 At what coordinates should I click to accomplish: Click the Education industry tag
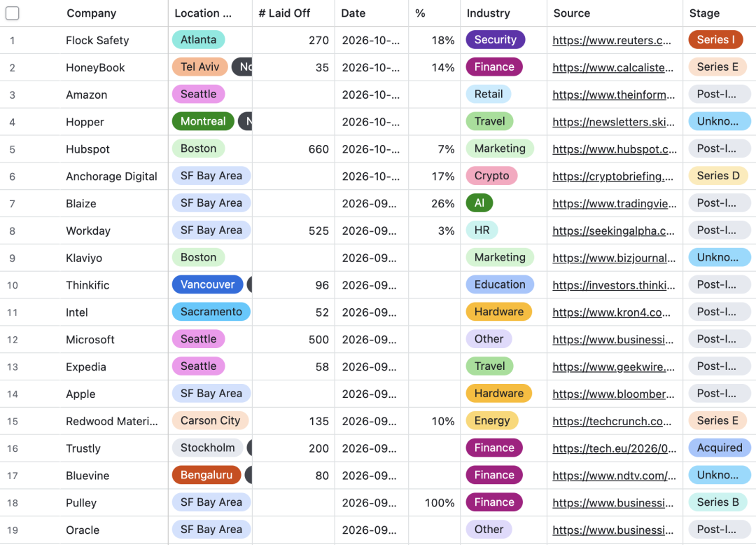500,284
